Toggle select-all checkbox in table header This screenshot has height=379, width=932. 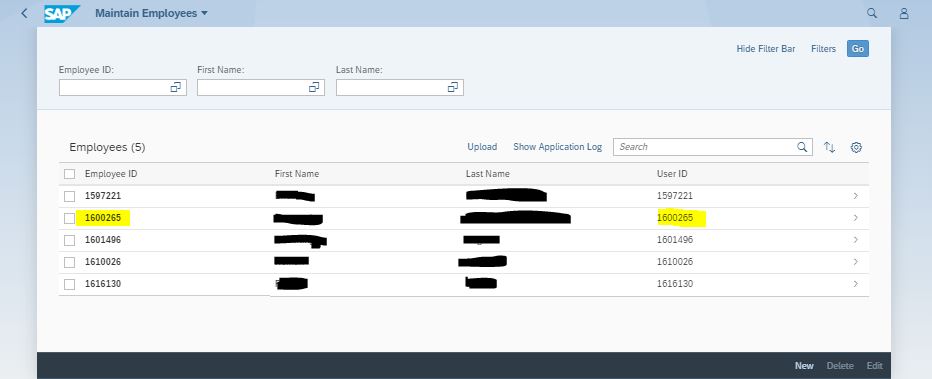coord(70,174)
